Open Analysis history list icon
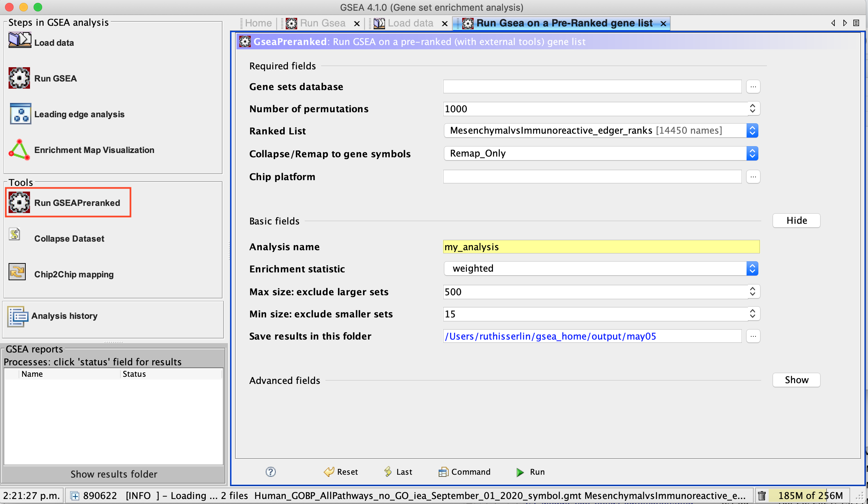The height and width of the screenshot is (504, 868). 18,316
